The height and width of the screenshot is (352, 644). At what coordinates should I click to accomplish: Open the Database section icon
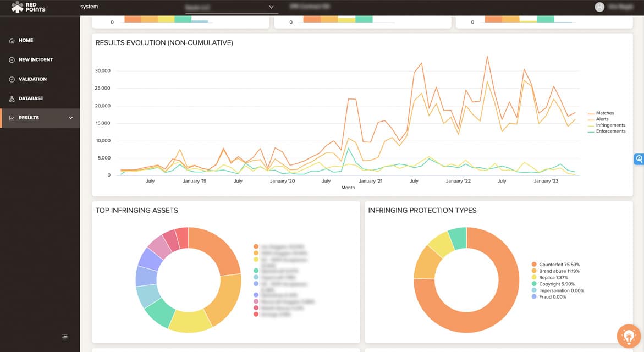(11, 98)
